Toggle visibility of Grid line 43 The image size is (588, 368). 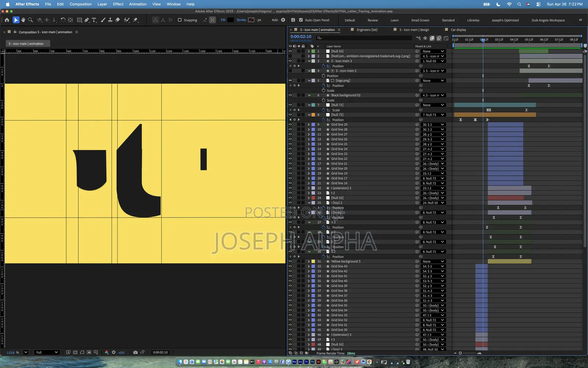click(x=290, y=266)
